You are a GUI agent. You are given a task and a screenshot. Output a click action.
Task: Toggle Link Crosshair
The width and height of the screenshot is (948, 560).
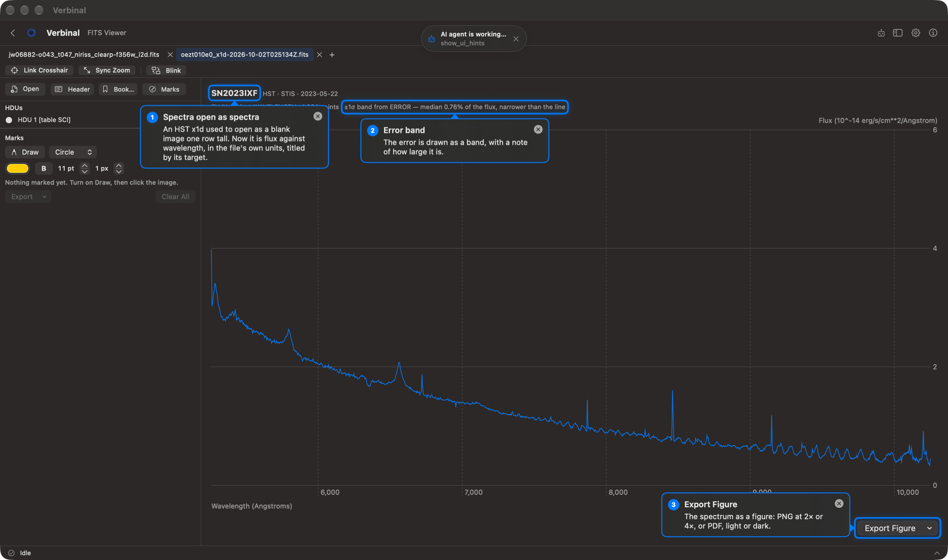[x=39, y=70]
